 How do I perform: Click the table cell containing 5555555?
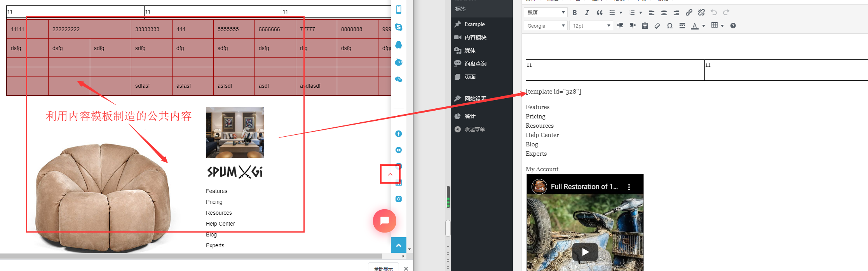tap(234, 29)
